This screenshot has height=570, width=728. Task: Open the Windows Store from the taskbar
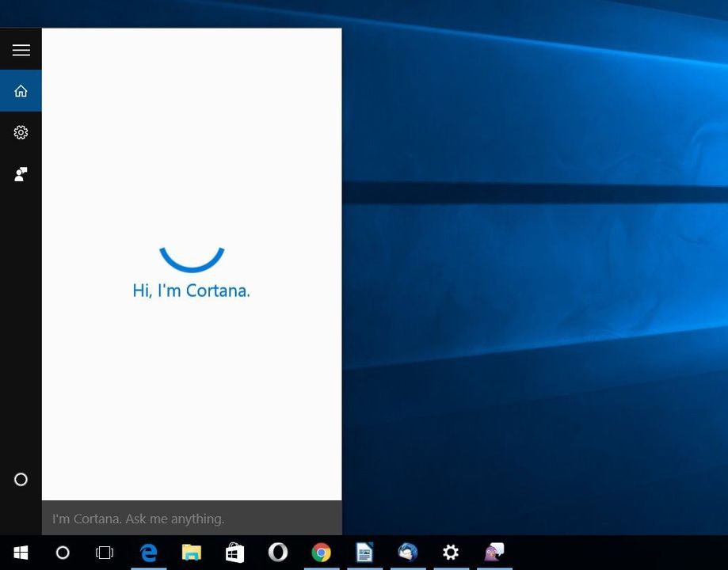point(234,552)
